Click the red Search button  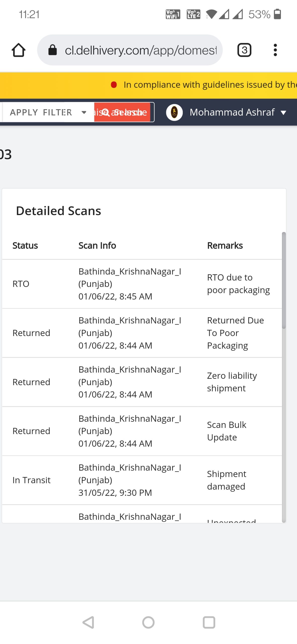122,112
